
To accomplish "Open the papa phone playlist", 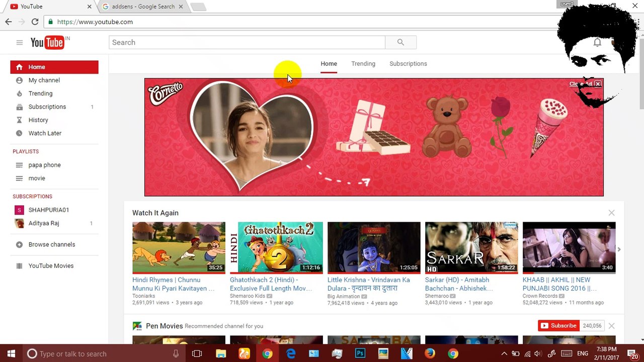I will tap(44, 165).
